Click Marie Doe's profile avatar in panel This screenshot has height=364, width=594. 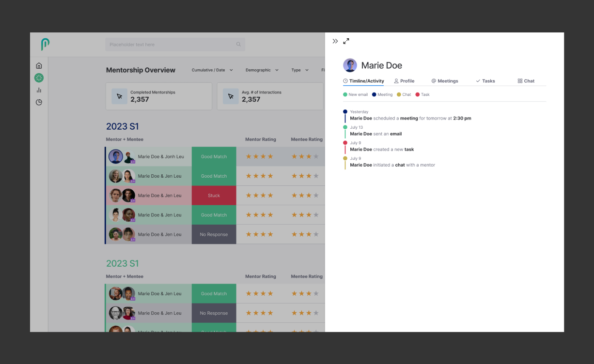coord(350,65)
